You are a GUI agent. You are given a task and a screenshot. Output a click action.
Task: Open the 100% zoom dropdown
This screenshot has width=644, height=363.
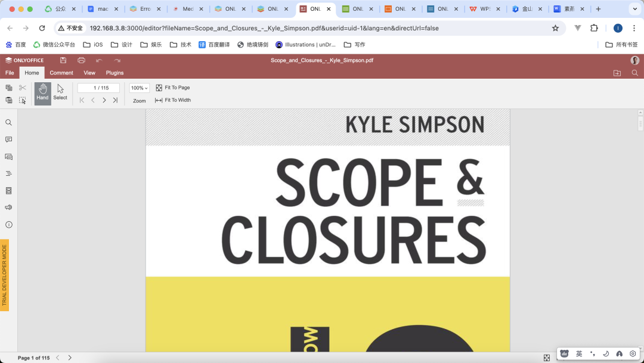[x=139, y=88]
